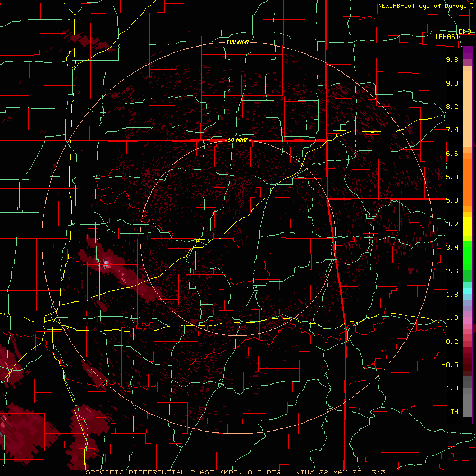Click the 3.4 color scale value

tap(452, 248)
